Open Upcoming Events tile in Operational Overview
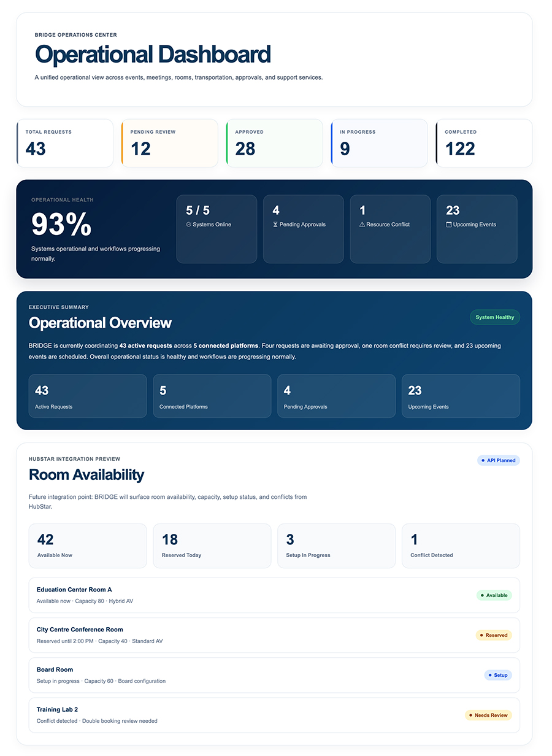 coord(461,396)
